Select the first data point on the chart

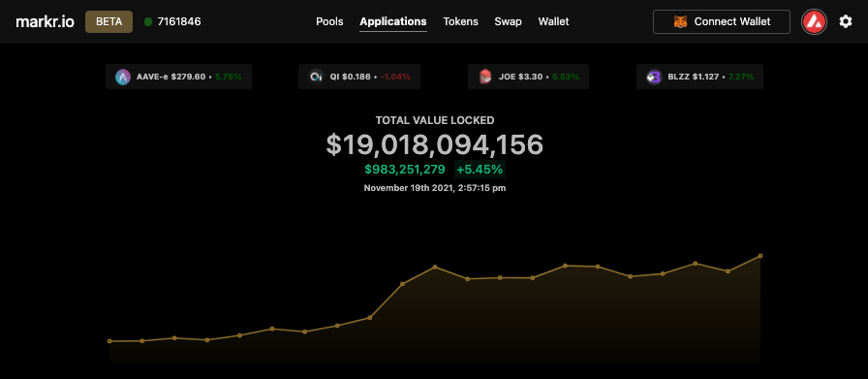point(109,341)
